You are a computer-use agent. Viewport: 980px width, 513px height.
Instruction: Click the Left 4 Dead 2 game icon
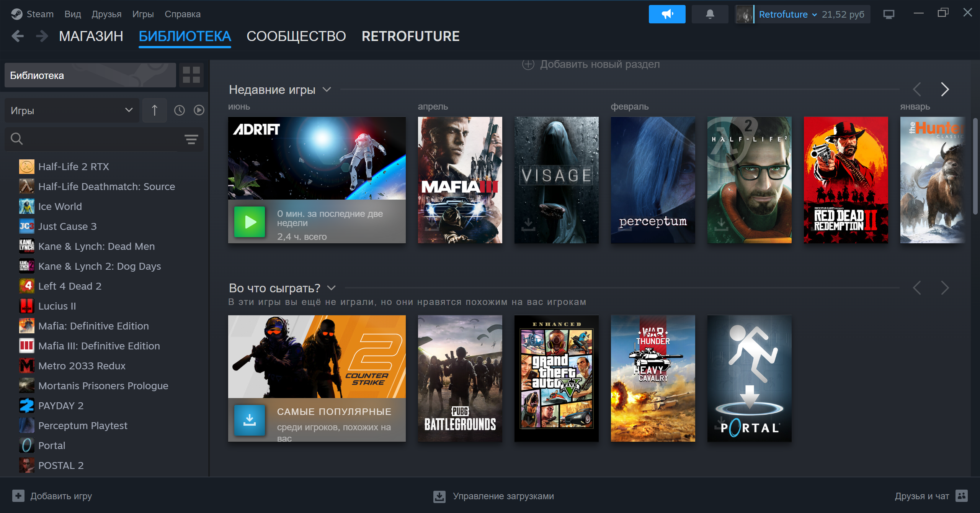(x=27, y=286)
